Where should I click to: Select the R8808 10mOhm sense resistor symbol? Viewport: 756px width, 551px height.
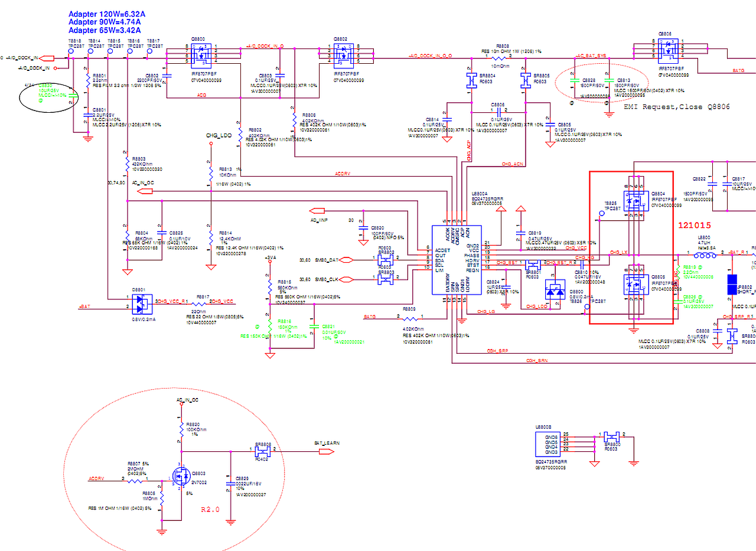pos(500,58)
